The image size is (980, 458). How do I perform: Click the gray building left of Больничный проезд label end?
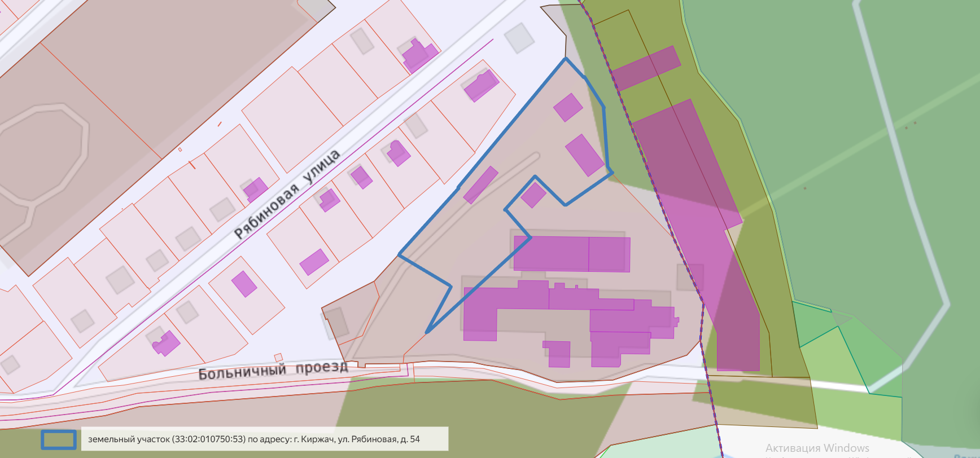pyautogui.click(x=336, y=323)
